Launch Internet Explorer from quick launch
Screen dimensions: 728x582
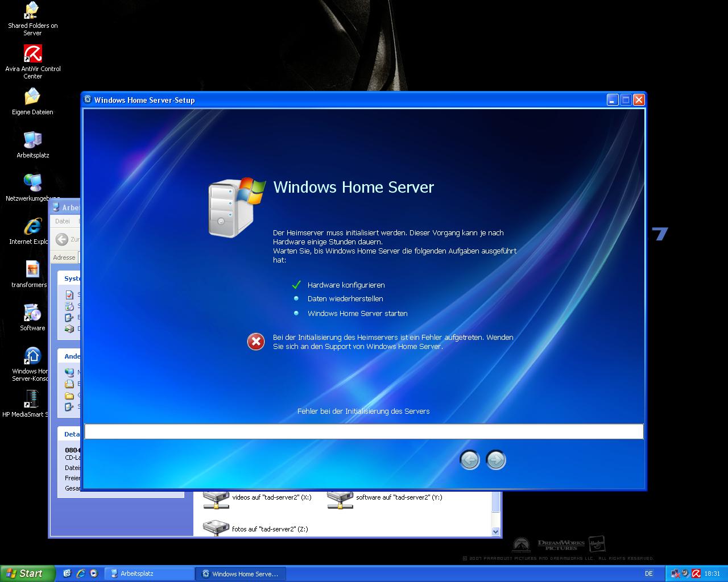point(81,573)
